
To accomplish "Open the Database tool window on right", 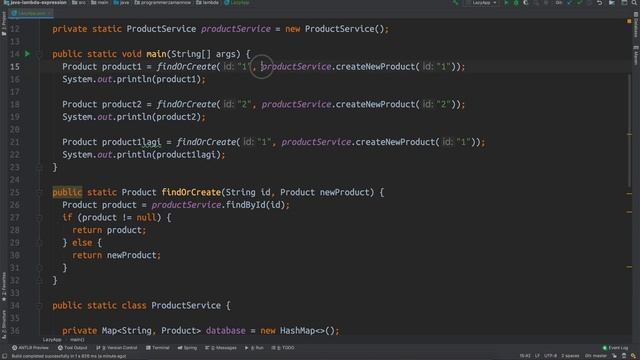I will tap(636, 25).
